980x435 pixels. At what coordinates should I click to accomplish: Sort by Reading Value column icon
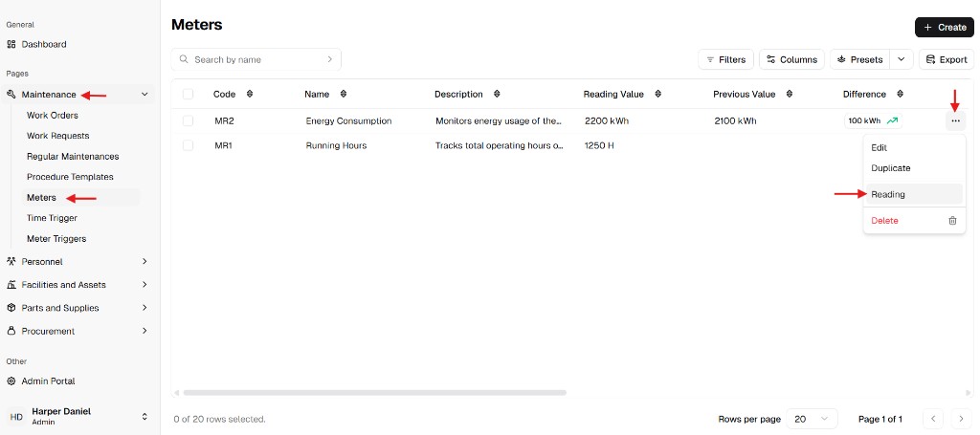click(657, 95)
